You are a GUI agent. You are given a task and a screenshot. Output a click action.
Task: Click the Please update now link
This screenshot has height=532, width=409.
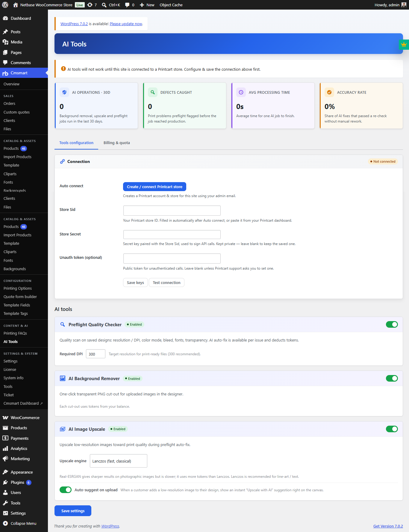click(x=126, y=24)
